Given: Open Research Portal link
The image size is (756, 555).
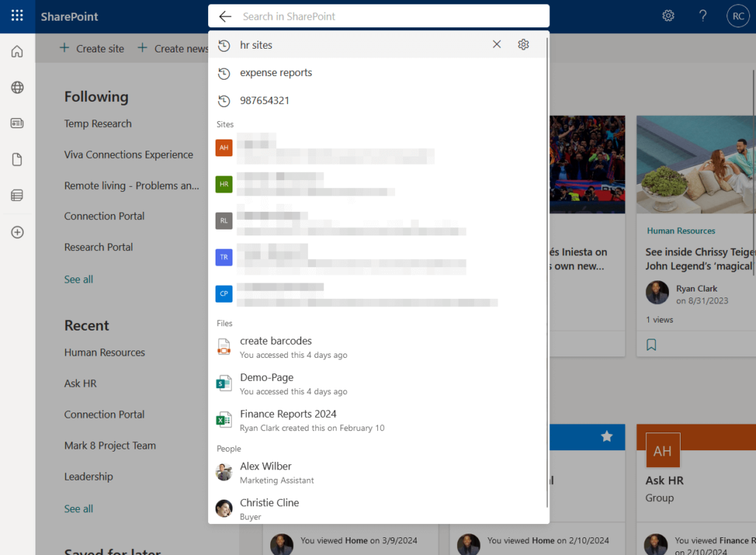Looking at the screenshot, I should coord(98,247).
